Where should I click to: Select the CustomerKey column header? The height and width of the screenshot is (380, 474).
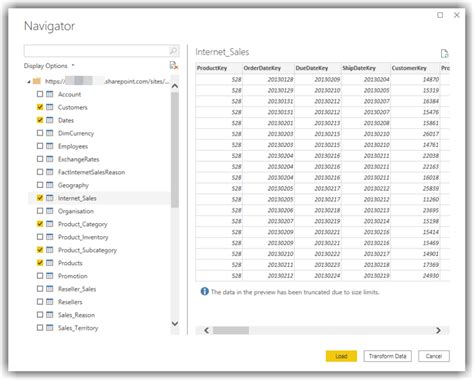[x=415, y=68]
